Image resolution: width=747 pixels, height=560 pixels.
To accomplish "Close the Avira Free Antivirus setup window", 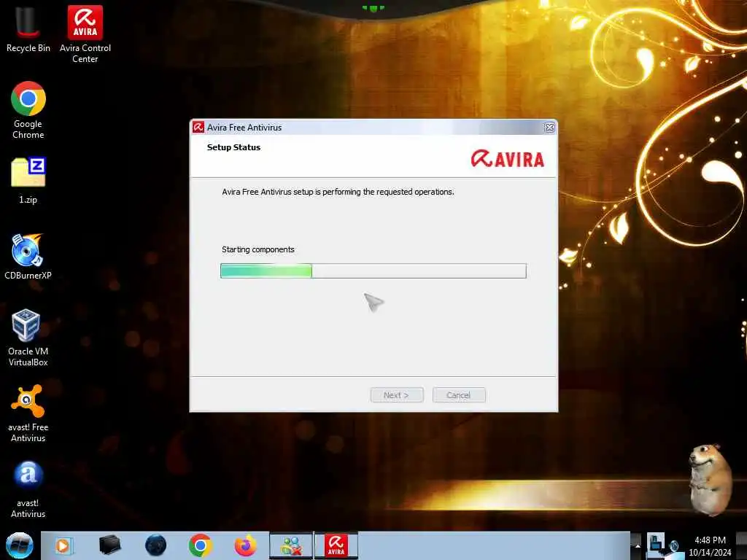I will click(549, 127).
